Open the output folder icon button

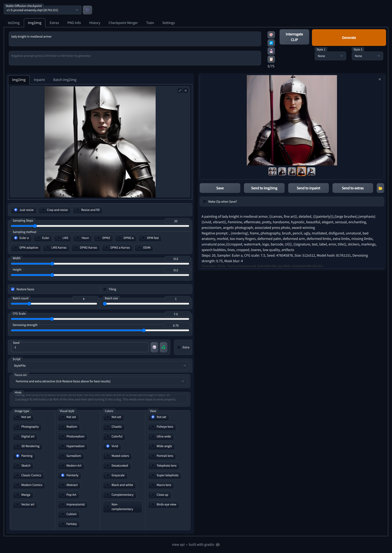point(380,188)
